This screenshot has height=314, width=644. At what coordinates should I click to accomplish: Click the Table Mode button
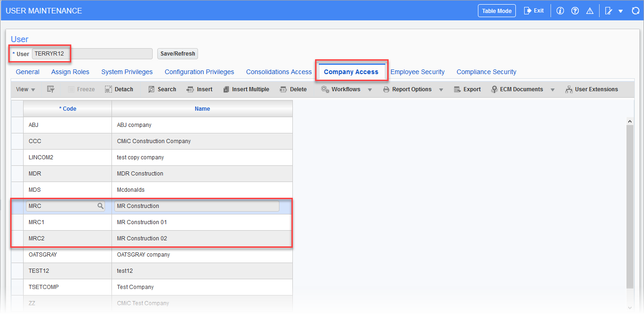(497, 11)
